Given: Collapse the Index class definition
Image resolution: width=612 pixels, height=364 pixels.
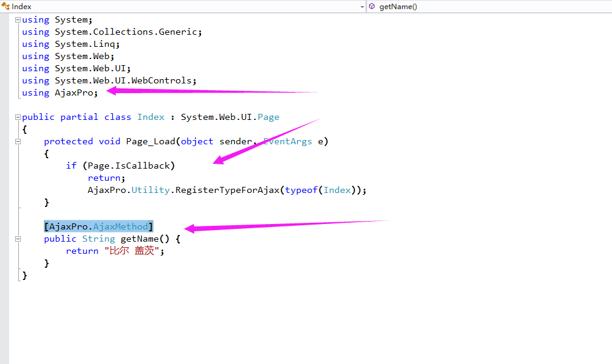Looking at the screenshot, I should [18, 117].
